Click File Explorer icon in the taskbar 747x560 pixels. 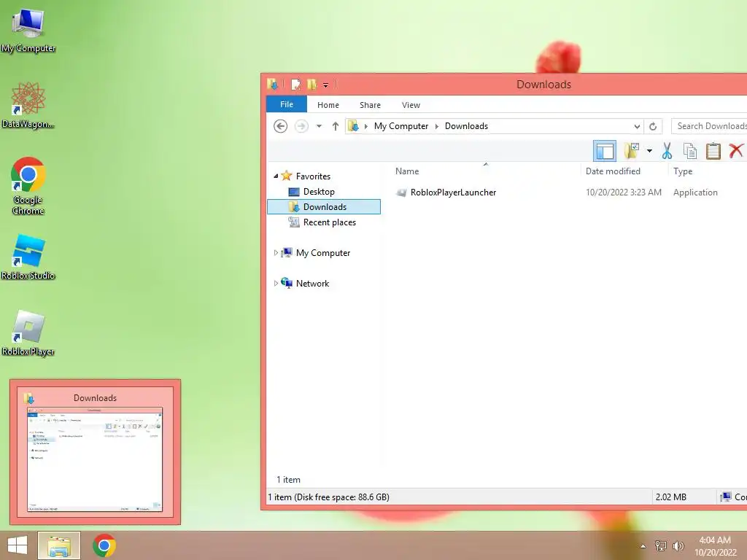click(59, 545)
